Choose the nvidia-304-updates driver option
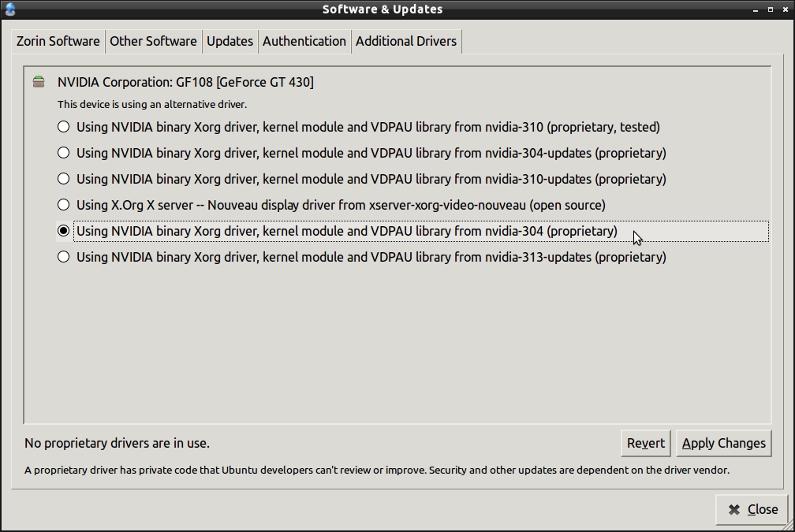 click(64, 153)
